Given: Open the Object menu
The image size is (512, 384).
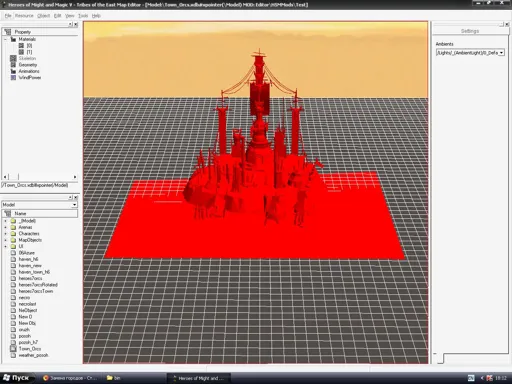Looking at the screenshot, I should 43,16.
